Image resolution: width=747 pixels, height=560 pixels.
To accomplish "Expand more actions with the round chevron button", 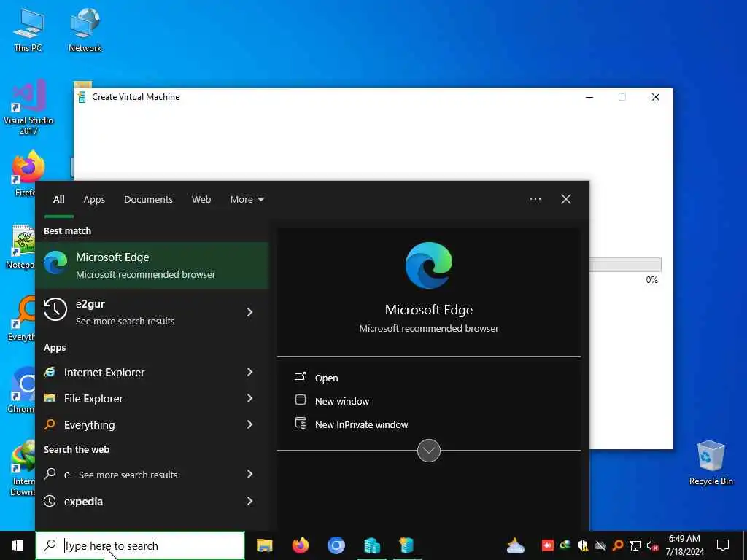I will [x=429, y=451].
